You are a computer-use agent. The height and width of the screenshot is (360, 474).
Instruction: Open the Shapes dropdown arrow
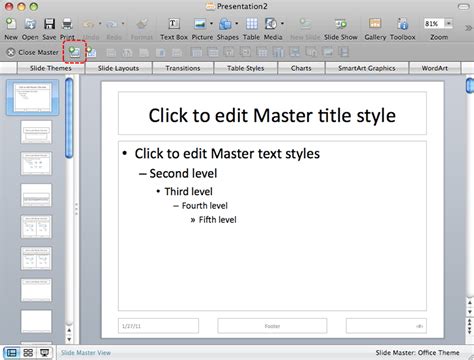pyautogui.click(x=237, y=24)
